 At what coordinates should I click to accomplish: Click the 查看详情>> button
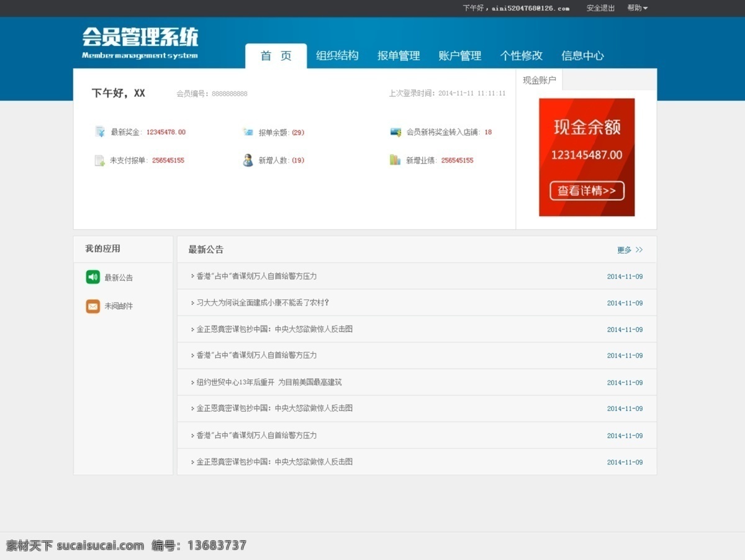[x=587, y=191]
